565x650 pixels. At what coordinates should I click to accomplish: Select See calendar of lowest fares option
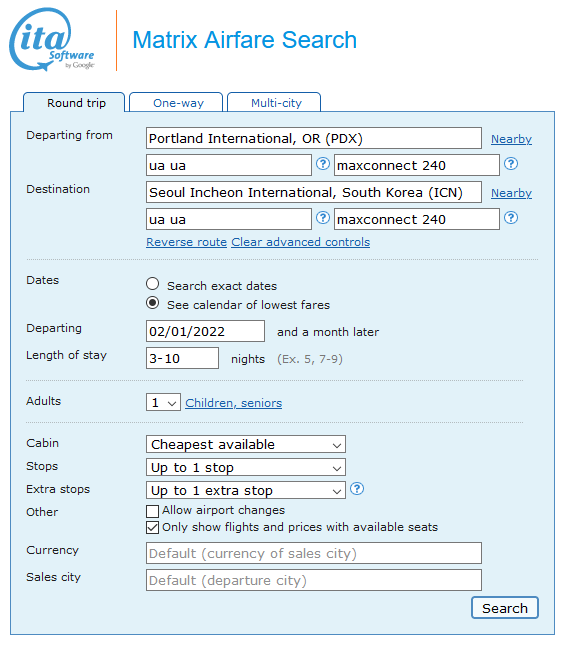[x=153, y=303]
